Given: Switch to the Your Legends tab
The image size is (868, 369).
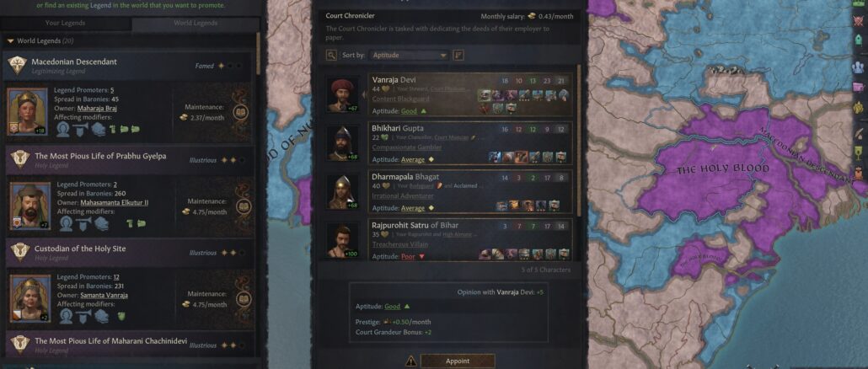Looking at the screenshot, I should [66, 24].
